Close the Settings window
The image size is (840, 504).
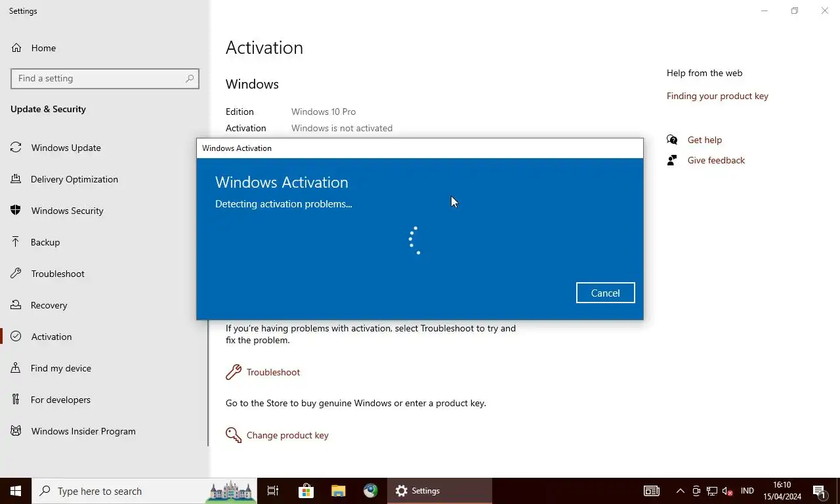[x=825, y=11]
